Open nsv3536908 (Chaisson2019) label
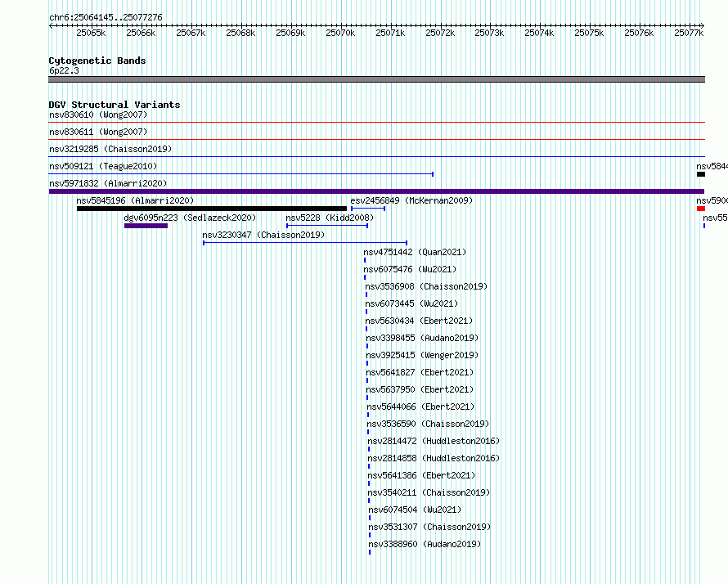The height and width of the screenshot is (584, 728). coord(426,286)
